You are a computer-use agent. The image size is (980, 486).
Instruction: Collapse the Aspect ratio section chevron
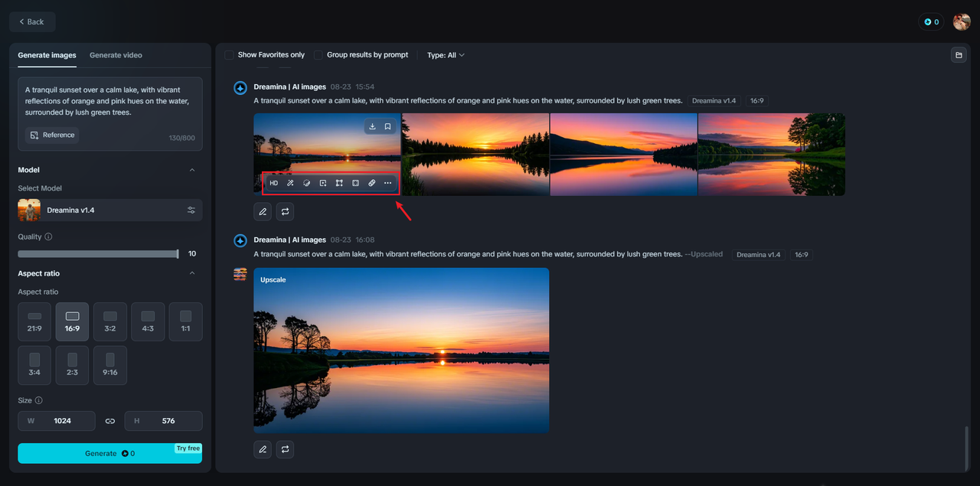[x=192, y=273]
